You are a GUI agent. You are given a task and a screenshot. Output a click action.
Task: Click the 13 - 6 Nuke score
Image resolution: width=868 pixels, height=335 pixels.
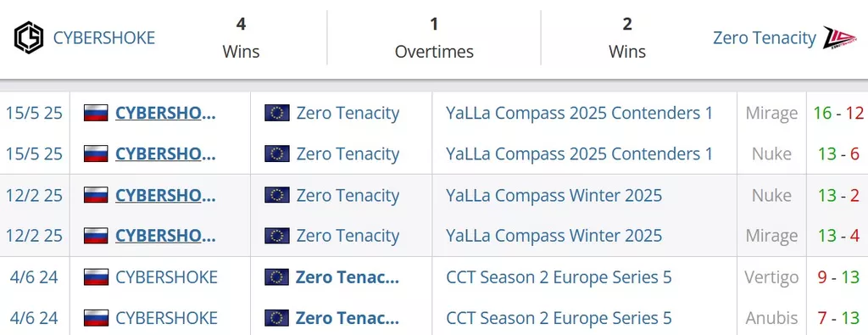[x=838, y=154]
